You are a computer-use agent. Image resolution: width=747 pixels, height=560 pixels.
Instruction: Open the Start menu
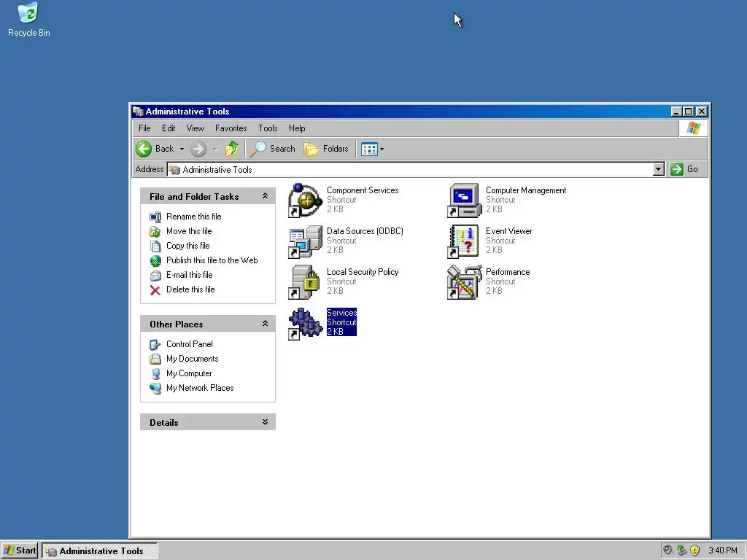tap(19, 551)
